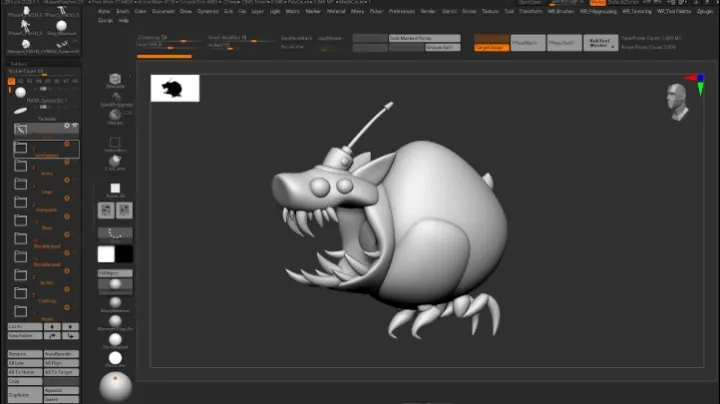The height and width of the screenshot is (404, 720).
Task: Select the V1 visibility set tab
Action: click(11, 81)
